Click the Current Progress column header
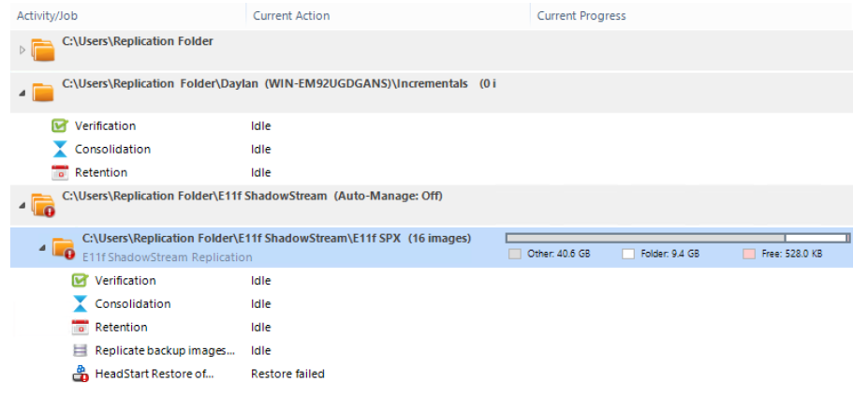 click(581, 16)
